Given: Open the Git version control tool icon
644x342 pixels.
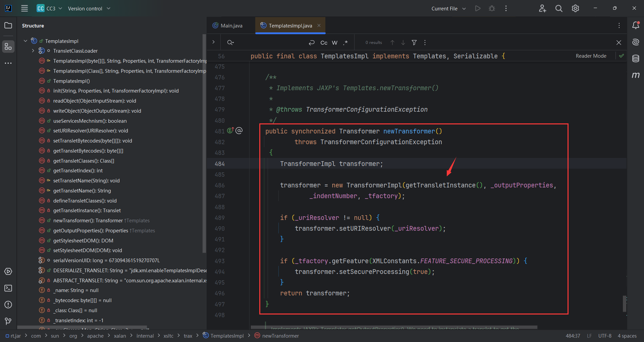Looking at the screenshot, I should (8, 321).
